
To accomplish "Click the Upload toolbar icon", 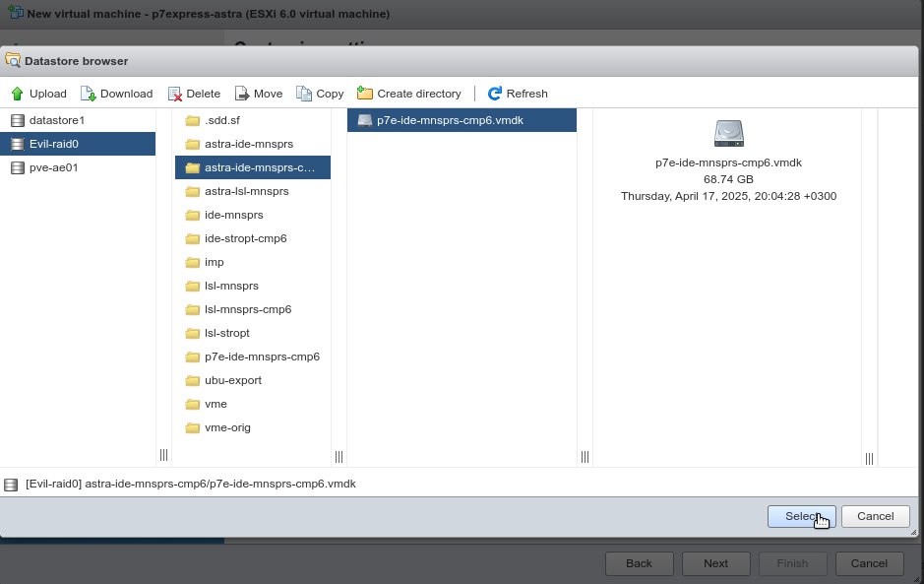I will tap(18, 94).
